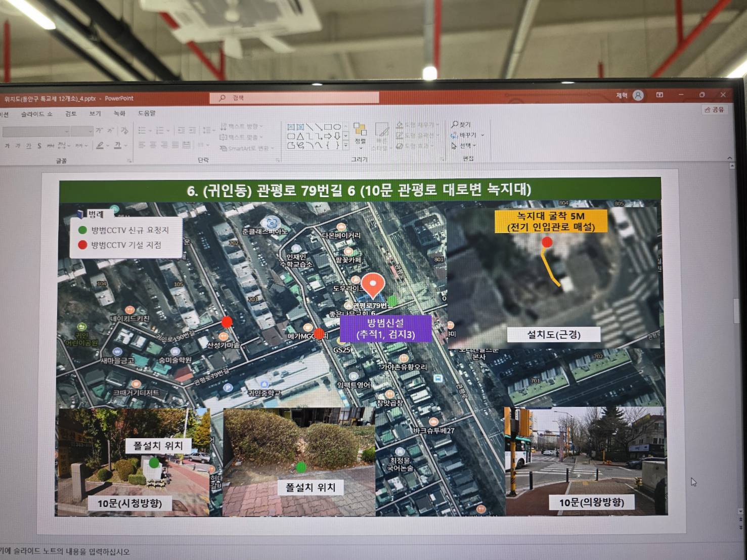Expand the shapes gallery more arrow

point(346,146)
